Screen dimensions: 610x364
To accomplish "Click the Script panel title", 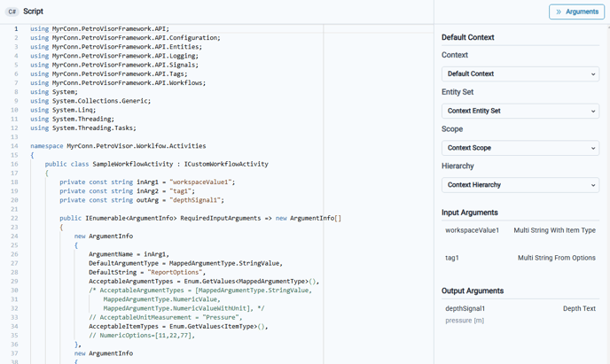I will click(34, 12).
